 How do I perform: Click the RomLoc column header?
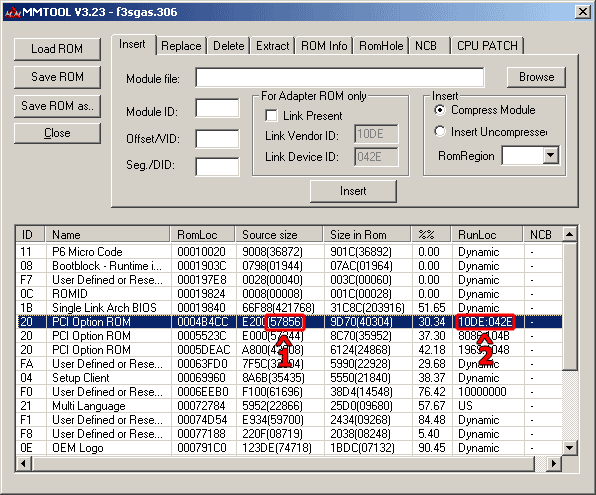203,235
